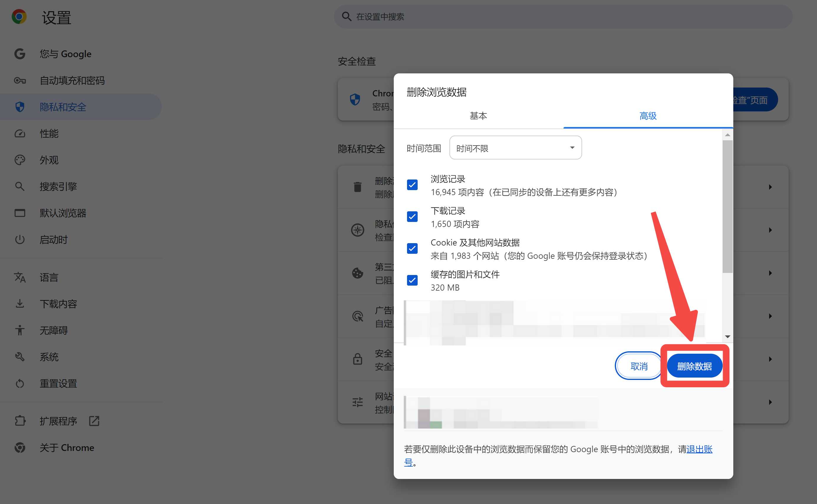Open 关于 Chrome page
The height and width of the screenshot is (504, 817).
pyautogui.click(x=81, y=448)
